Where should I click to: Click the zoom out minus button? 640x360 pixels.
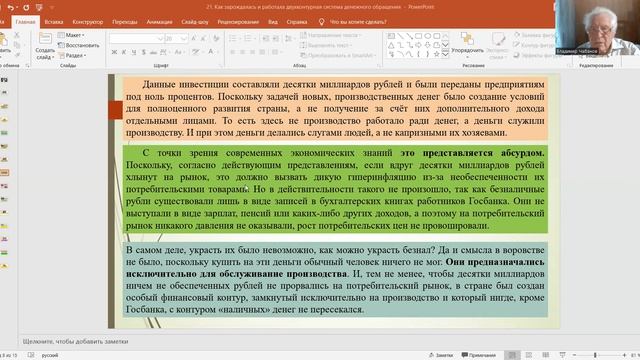tap(574, 355)
